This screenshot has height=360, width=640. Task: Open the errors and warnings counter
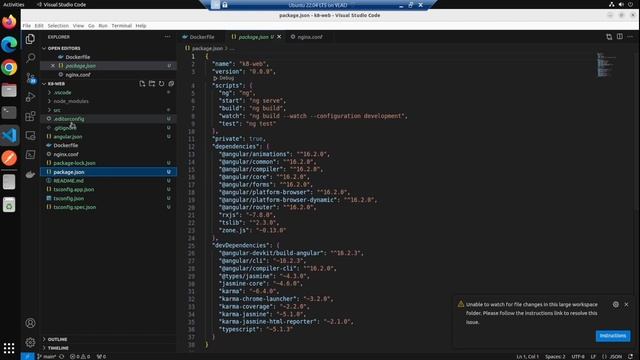coord(80,356)
